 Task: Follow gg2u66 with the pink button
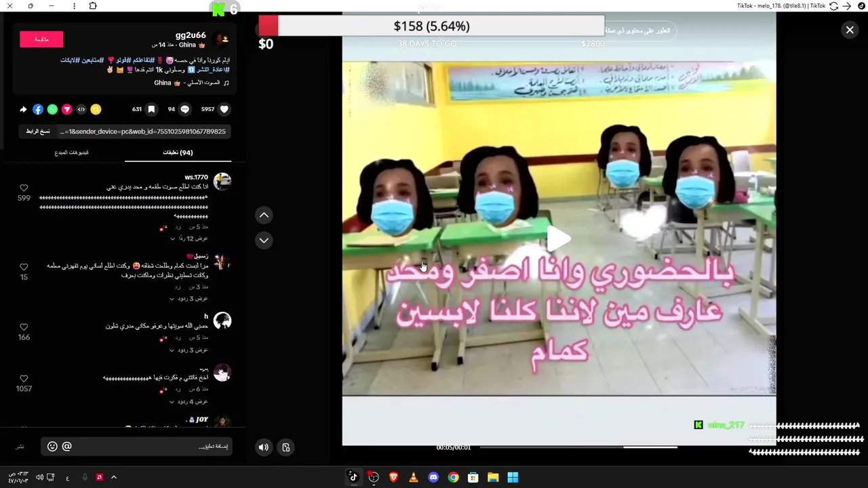pyautogui.click(x=41, y=39)
